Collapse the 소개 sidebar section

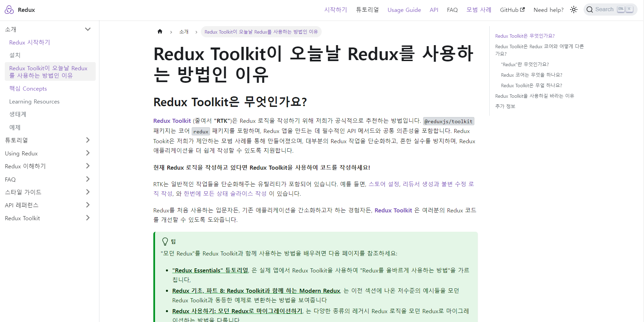88,29
